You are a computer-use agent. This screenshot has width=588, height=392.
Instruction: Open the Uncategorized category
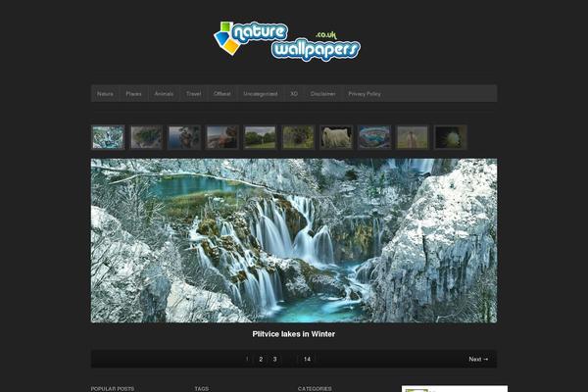[261, 94]
